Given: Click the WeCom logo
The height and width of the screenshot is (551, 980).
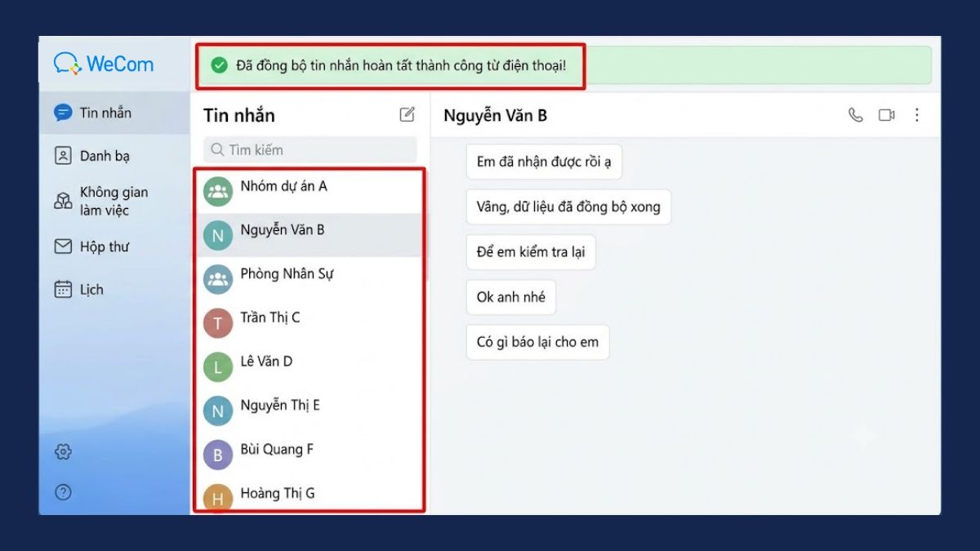Looking at the screenshot, I should pyautogui.click(x=104, y=64).
